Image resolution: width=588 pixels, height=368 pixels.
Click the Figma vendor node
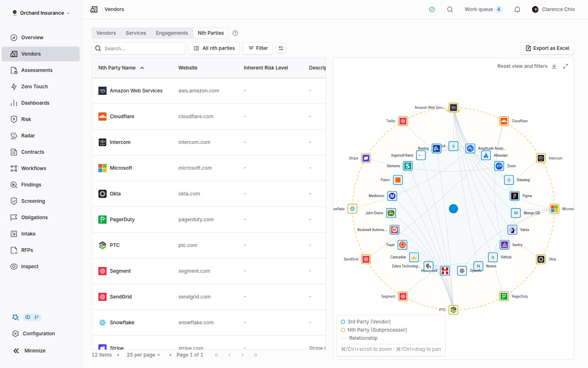(x=514, y=196)
